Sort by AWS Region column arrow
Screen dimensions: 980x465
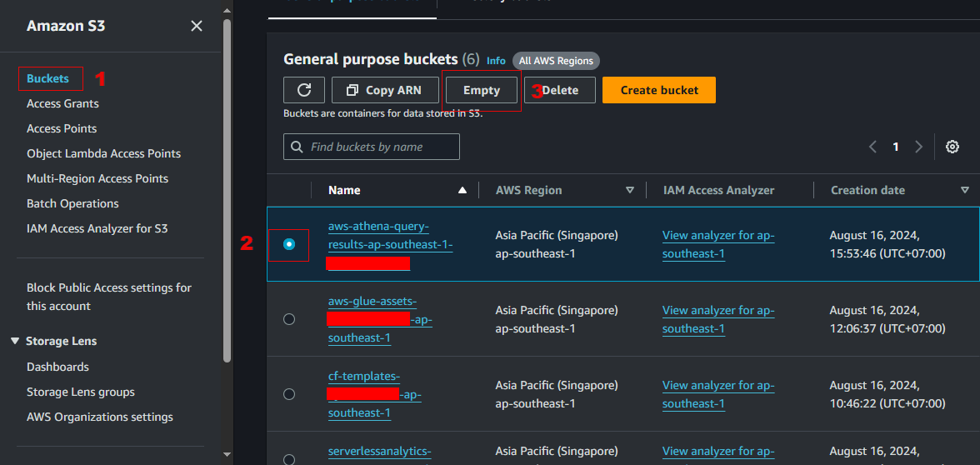pyautogui.click(x=630, y=190)
